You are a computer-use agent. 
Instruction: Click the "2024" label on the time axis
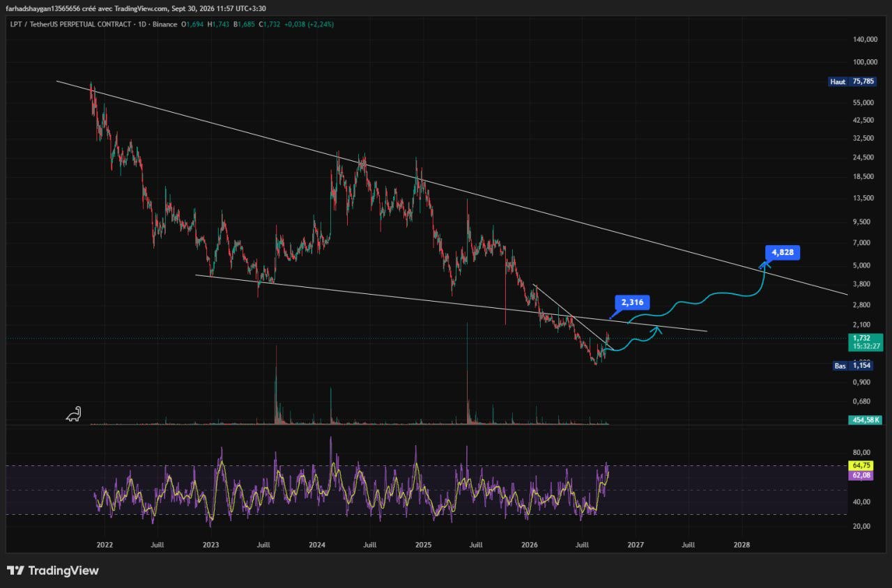[x=317, y=545]
